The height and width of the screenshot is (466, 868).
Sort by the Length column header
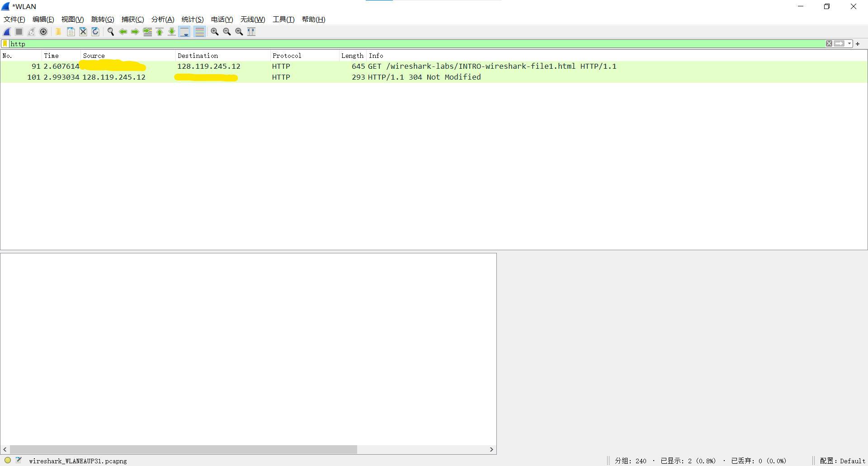[x=353, y=56]
